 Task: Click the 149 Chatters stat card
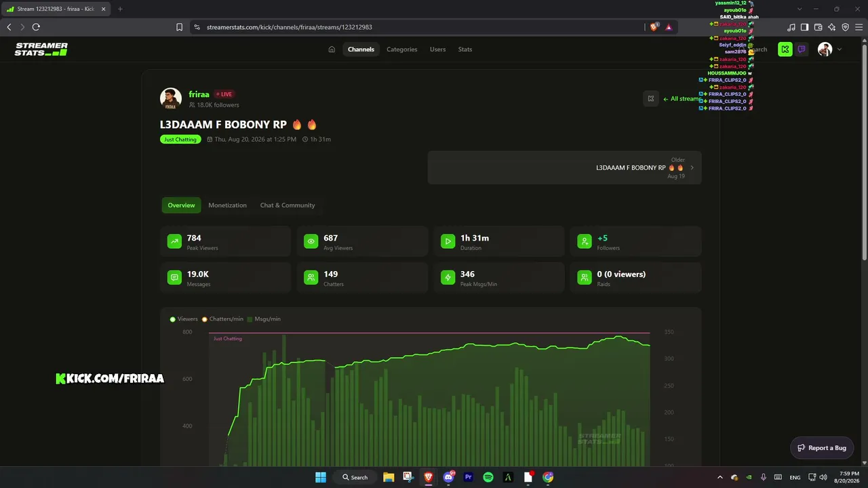[362, 278]
